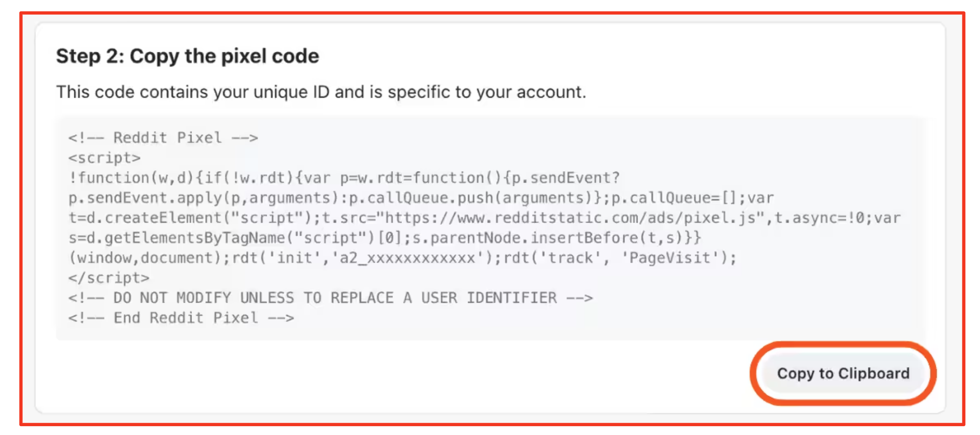The width and height of the screenshot is (980, 435).
Task: Click the 'DO NOT MODIFY' comment line
Action: [x=331, y=298]
